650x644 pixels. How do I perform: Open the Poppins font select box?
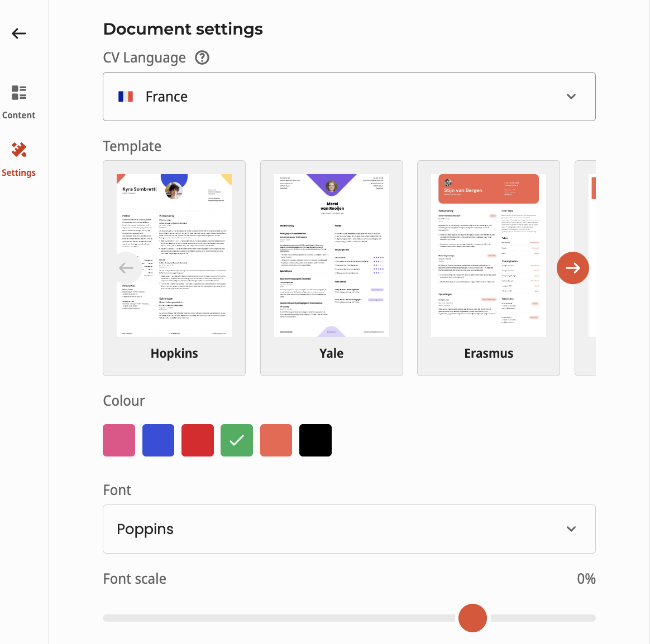point(349,529)
